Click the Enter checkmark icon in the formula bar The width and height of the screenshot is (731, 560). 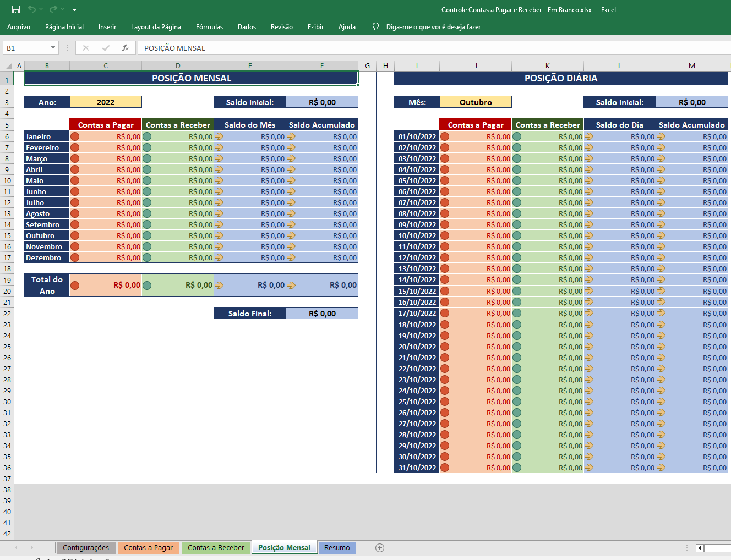tap(106, 48)
